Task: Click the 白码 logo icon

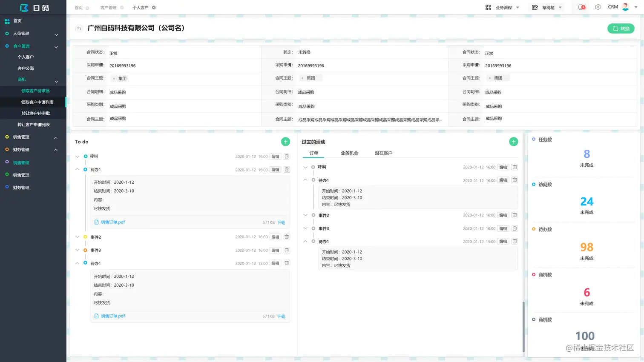Action: [24, 8]
